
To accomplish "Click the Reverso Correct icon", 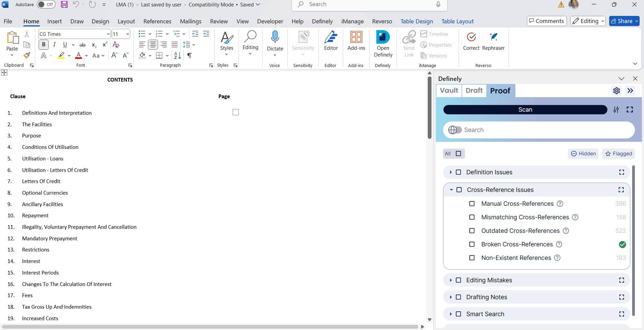I will click(471, 37).
